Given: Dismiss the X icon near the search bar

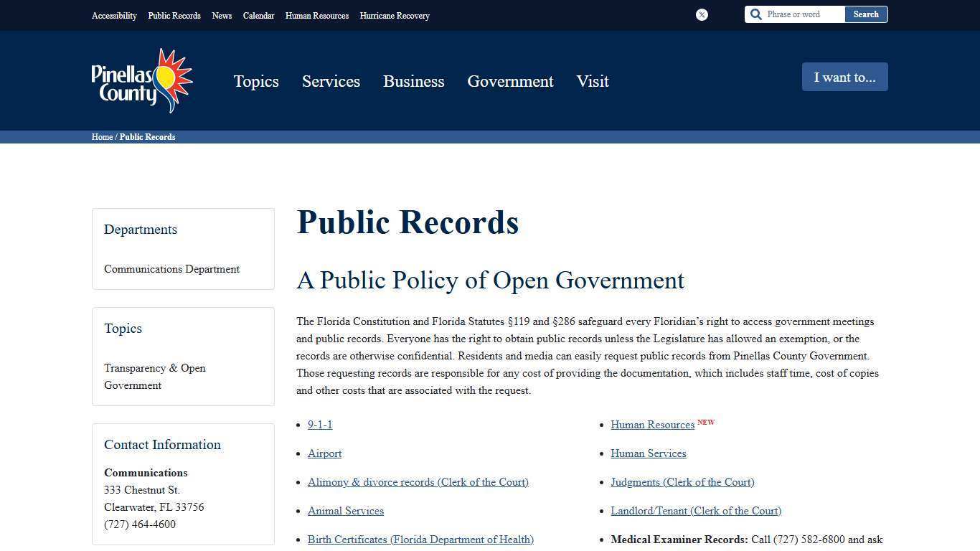Looking at the screenshot, I should pyautogui.click(x=701, y=14).
